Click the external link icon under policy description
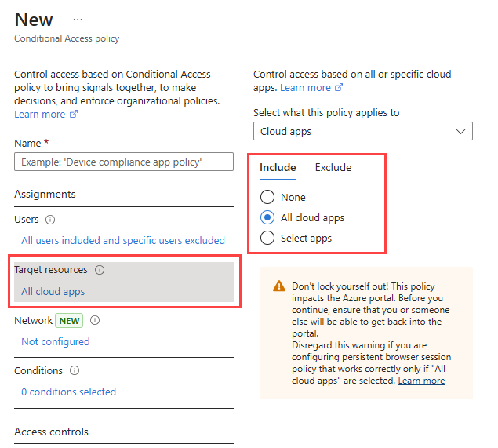Viewport: 498px width, 448px height. coord(74,114)
